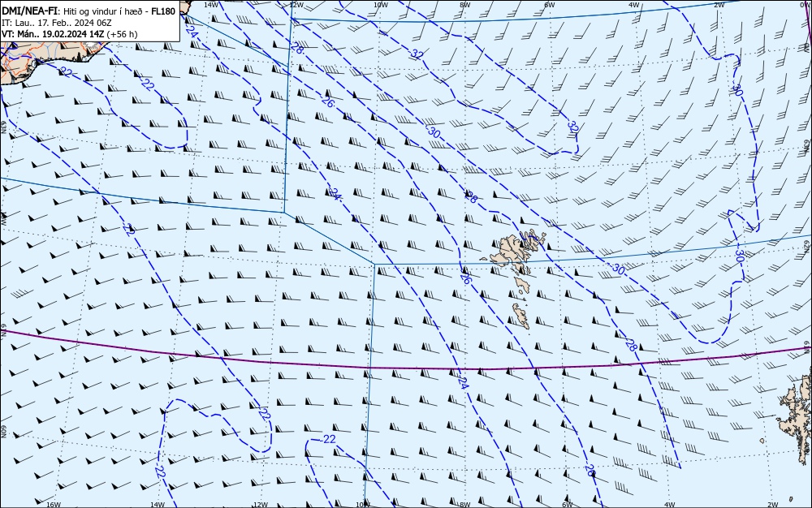Screen dimensions: 812x508
Task: Click the 'VT: Mán.. 19.02.2024 14Z' valid time
Action: 54,34
